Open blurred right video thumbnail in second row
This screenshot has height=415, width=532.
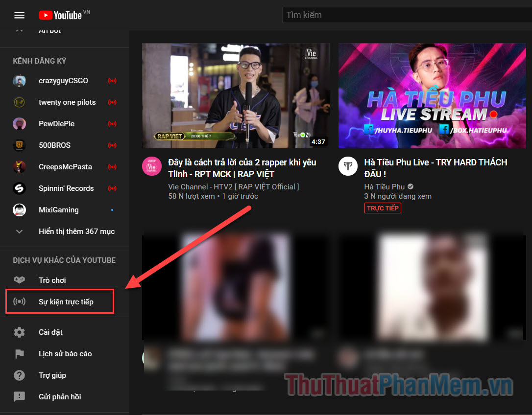point(432,287)
